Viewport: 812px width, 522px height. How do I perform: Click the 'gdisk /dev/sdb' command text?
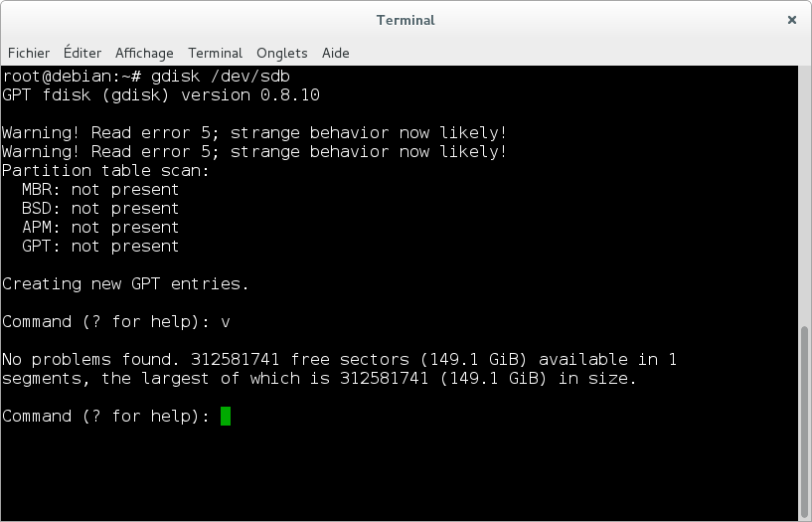click(x=220, y=77)
